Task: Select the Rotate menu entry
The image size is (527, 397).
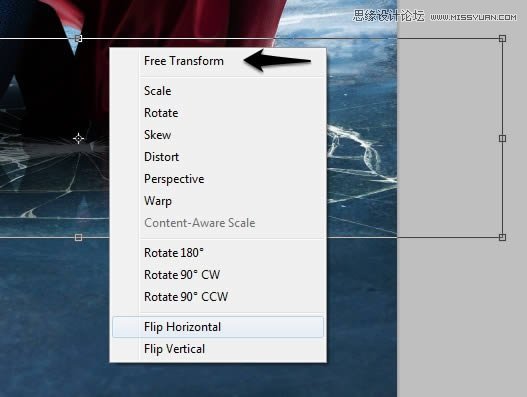Action: pyautogui.click(x=218, y=113)
